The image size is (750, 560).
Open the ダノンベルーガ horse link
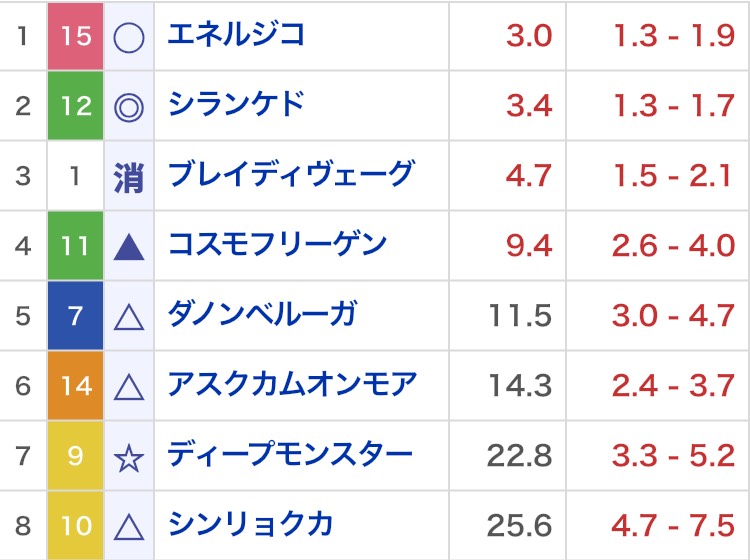pos(263,316)
